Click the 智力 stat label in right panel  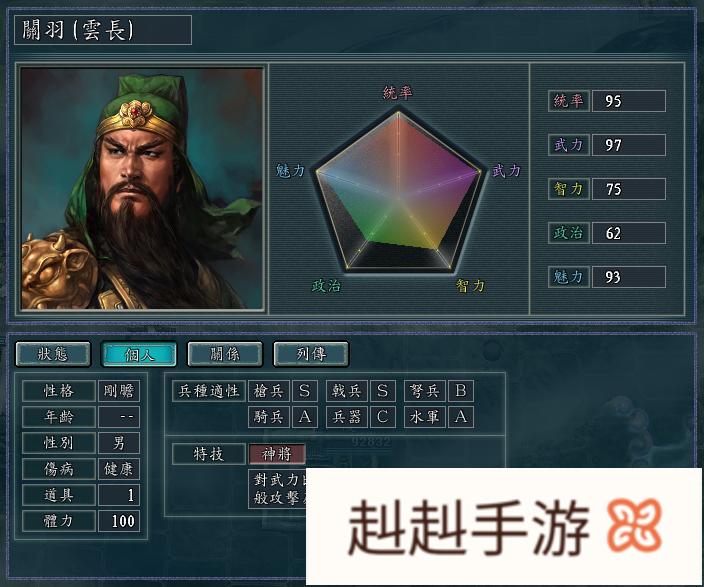[x=568, y=189]
